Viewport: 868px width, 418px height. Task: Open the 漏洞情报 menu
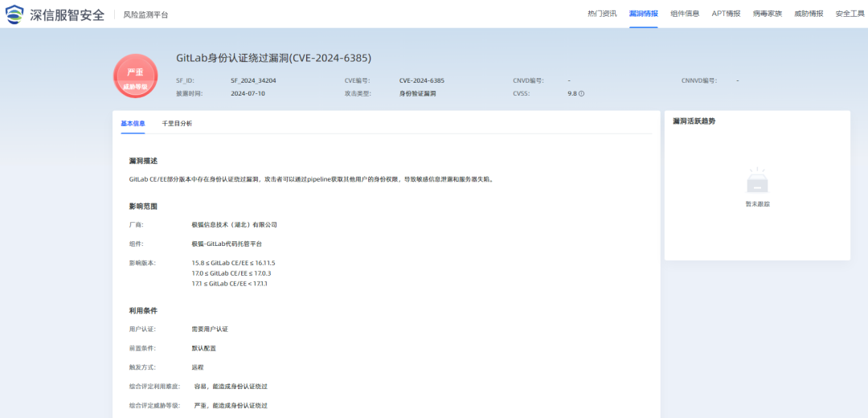point(643,14)
